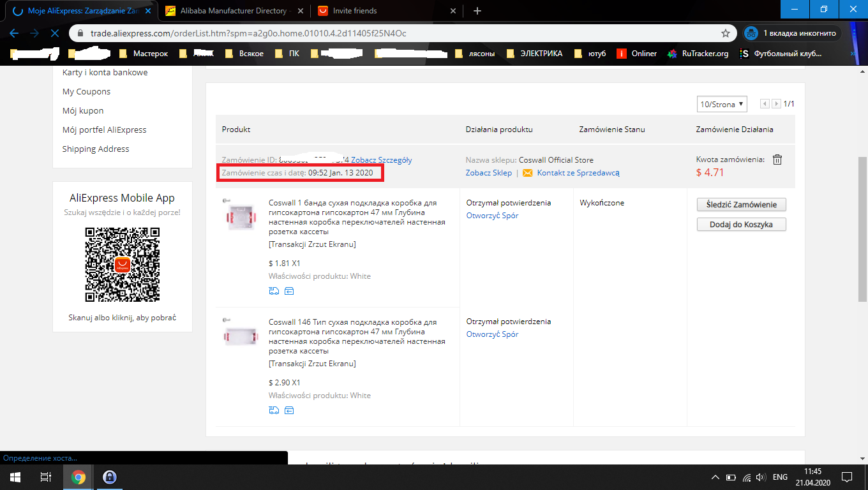Open the Coswall 146 Тип product title
The height and width of the screenshot is (490, 868).
tap(357, 336)
